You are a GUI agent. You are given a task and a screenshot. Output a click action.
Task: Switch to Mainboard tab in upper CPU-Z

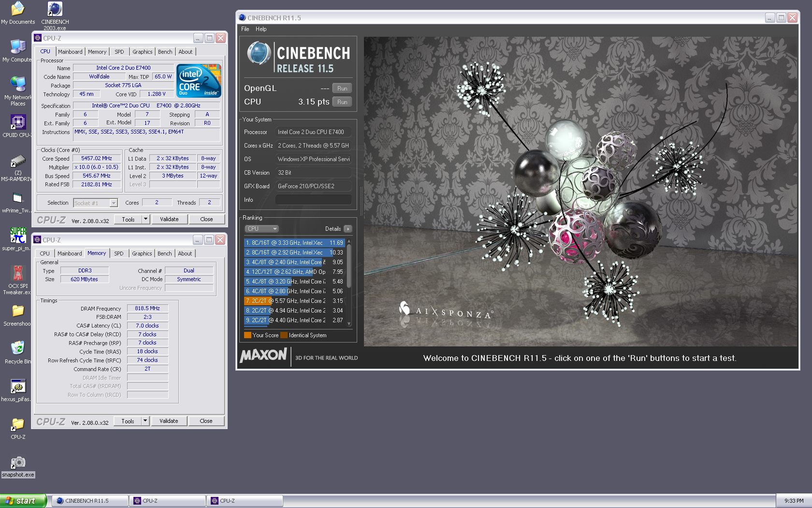(70, 52)
